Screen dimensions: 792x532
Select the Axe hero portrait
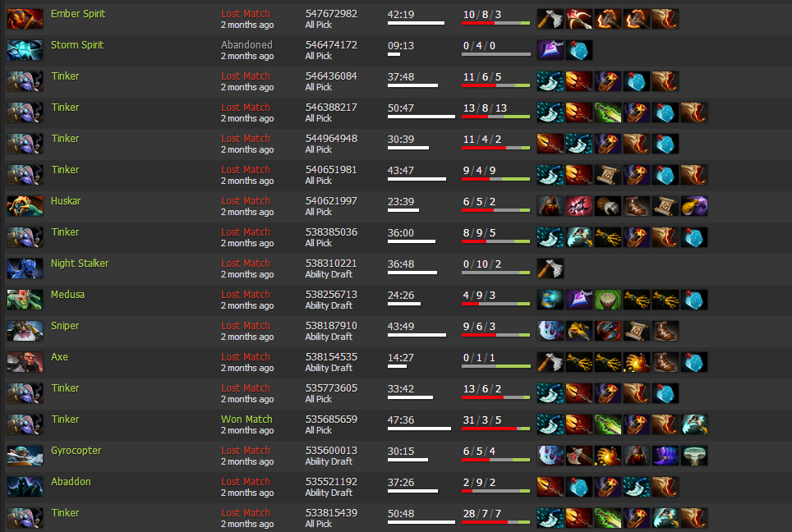click(25, 362)
